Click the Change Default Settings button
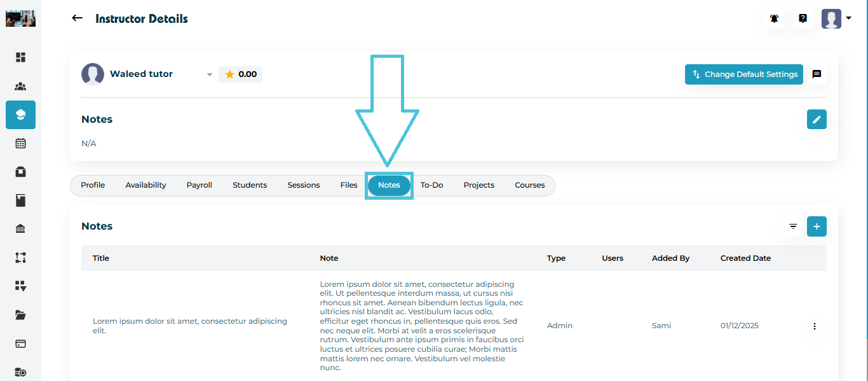The height and width of the screenshot is (381, 868). (743, 74)
